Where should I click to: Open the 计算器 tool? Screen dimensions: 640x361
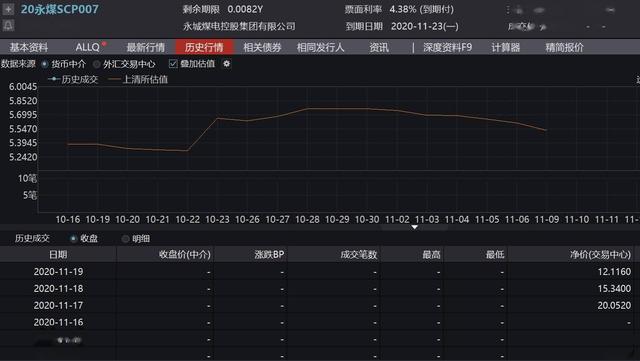pos(506,47)
